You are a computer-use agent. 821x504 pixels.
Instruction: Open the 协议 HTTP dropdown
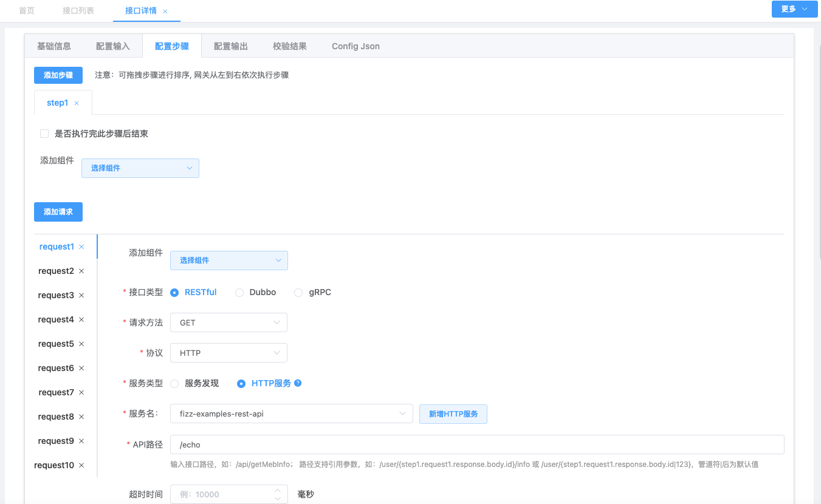(x=228, y=353)
